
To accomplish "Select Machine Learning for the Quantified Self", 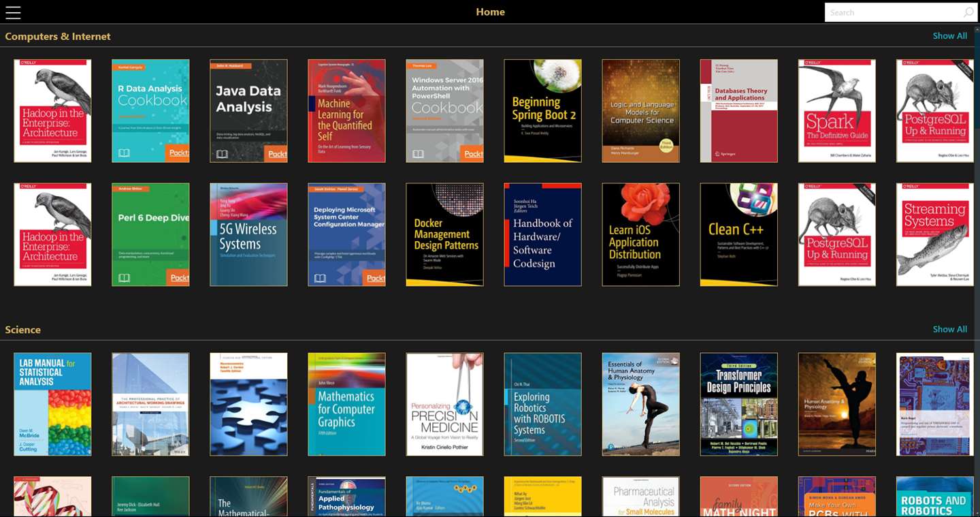I will point(346,111).
